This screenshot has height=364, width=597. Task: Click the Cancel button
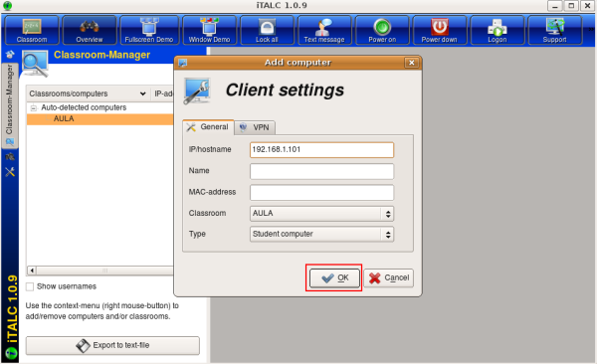pos(389,277)
